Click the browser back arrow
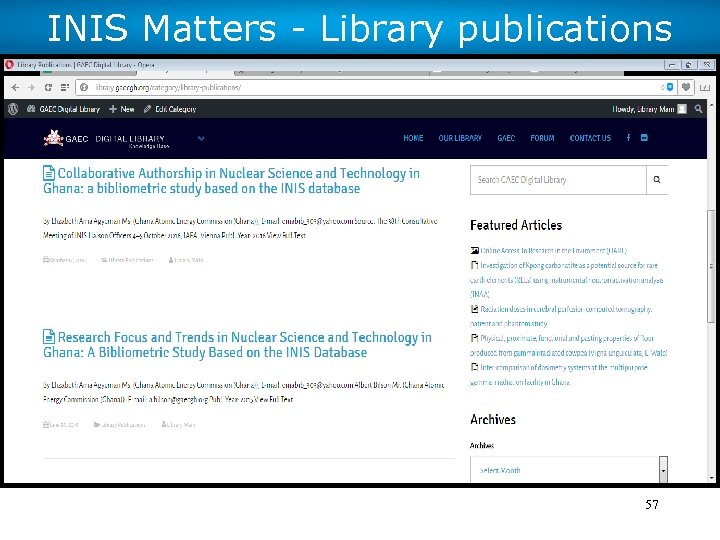This screenshot has width=720, height=540. pyautogui.click(x=15, y=87)
